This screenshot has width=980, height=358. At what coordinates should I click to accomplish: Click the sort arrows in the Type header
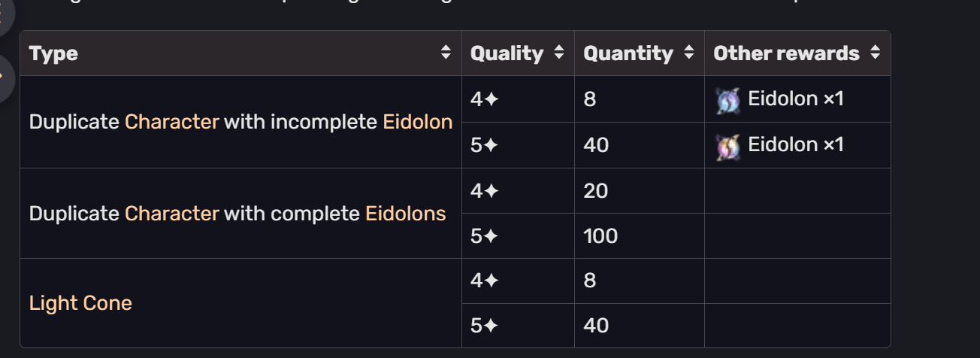coord(446,53)
